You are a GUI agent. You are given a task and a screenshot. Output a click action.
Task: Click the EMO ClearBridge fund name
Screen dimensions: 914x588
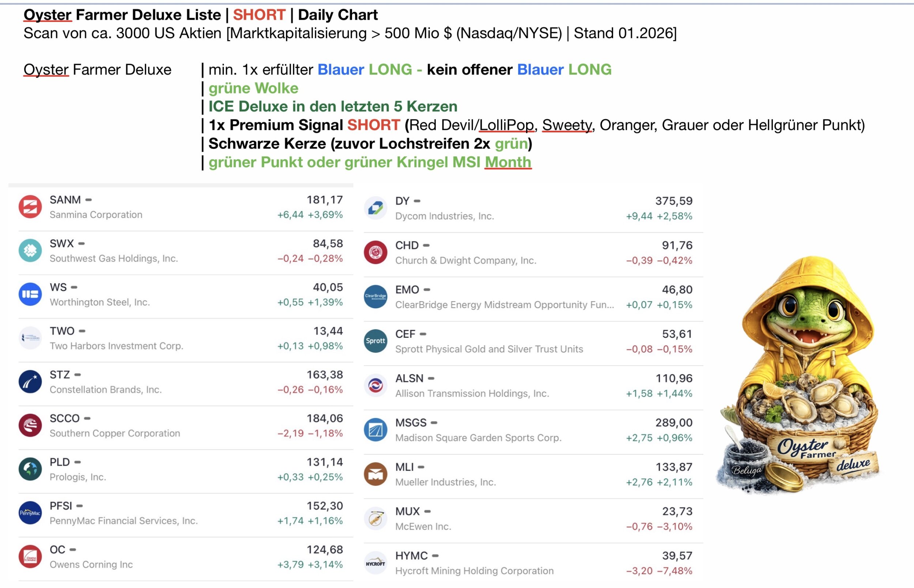(x=505, y=305)
